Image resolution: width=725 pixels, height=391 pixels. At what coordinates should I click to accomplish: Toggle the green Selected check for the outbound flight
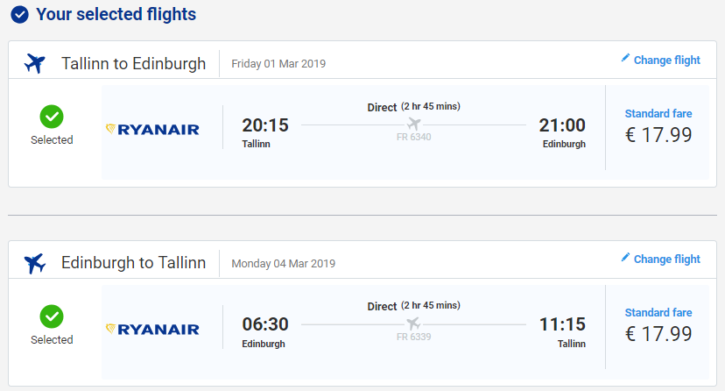tap(52, 117)
